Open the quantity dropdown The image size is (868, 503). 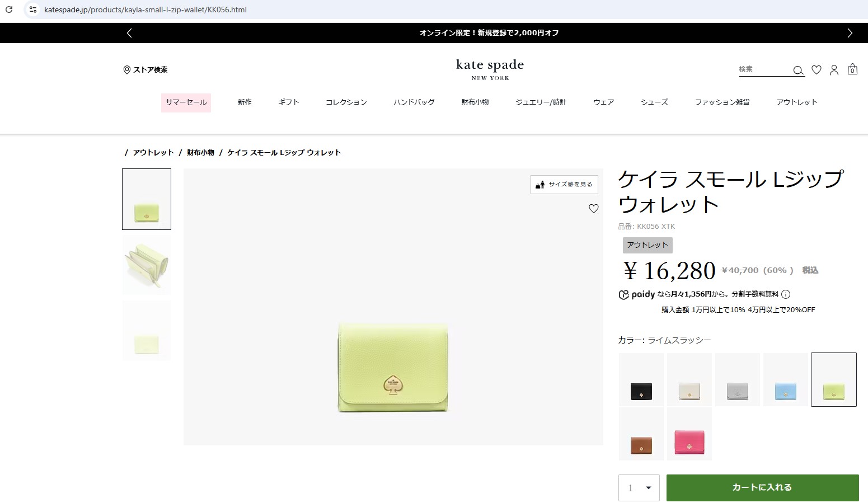pos(639,488)
